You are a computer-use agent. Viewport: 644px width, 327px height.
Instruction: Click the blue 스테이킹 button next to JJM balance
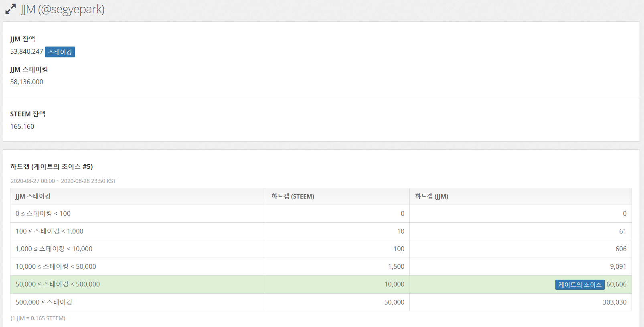point(60,52)
